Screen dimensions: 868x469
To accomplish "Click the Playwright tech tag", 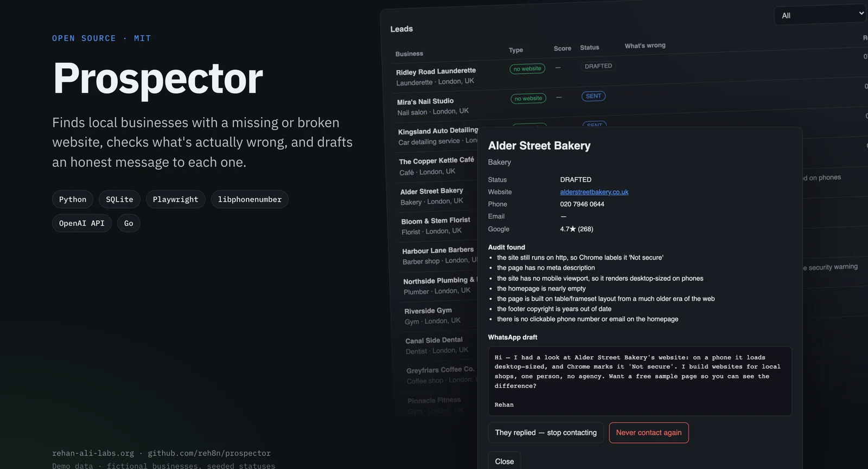I will tap(176, 200).
